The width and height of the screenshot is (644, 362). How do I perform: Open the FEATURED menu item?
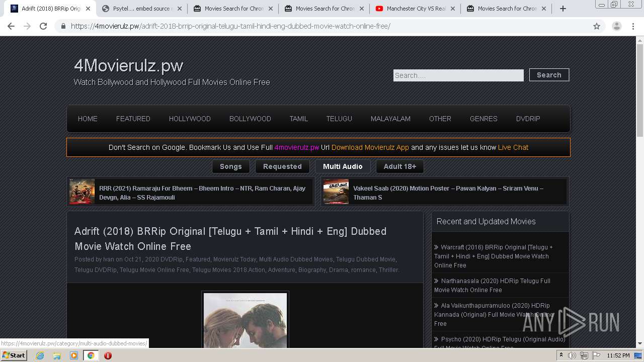(x=133, y=119)
